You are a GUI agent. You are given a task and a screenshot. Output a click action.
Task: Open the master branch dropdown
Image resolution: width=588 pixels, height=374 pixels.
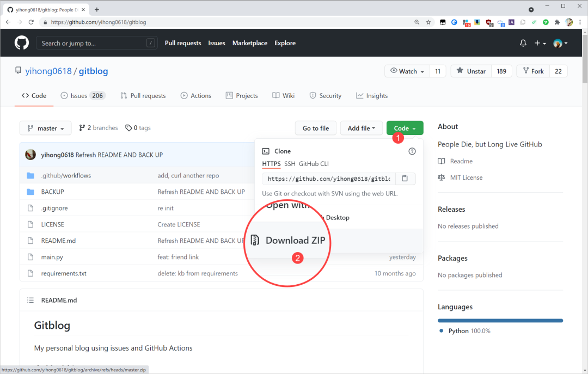pos(45,127)
